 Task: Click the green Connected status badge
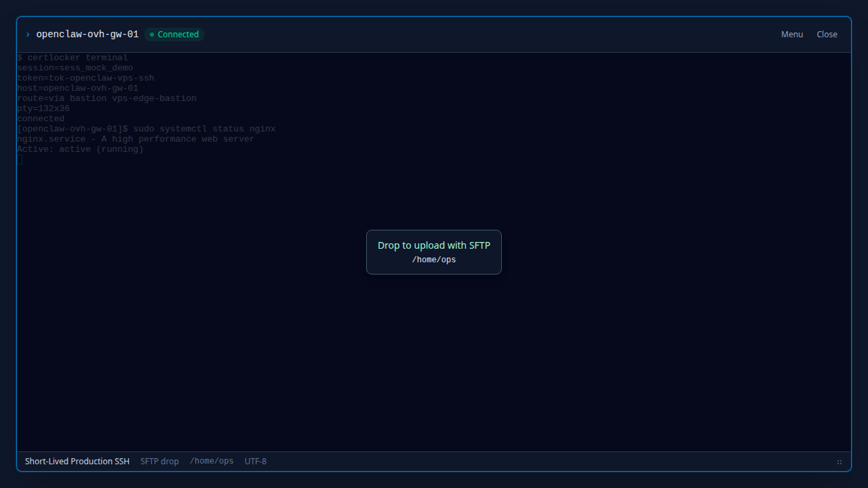(174, 35)
